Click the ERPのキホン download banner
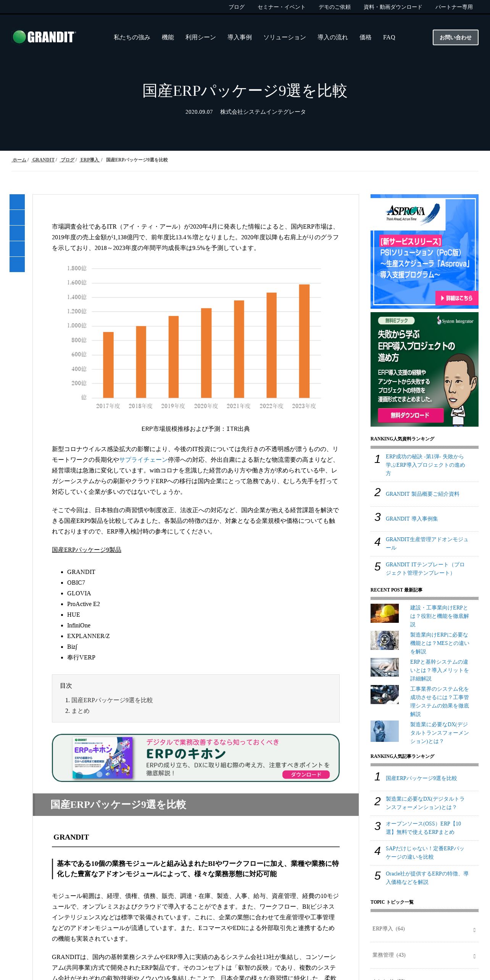The image size is (490, 980). click(x=195, y=758)
